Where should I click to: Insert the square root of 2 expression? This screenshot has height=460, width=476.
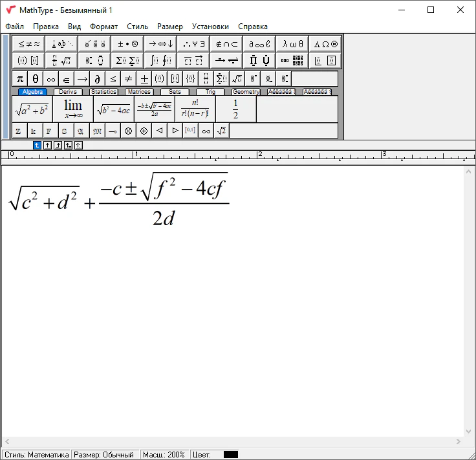pyautogui.click(x=222, y=131)
